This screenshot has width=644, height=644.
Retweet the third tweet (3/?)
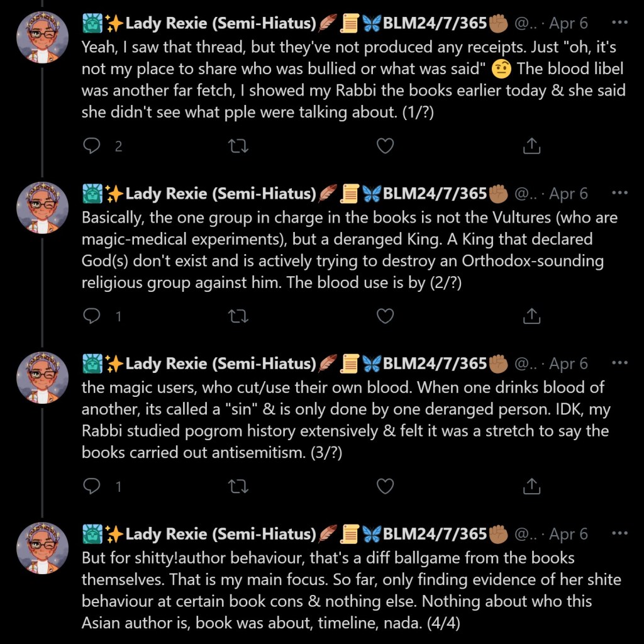tap(238, 486)
